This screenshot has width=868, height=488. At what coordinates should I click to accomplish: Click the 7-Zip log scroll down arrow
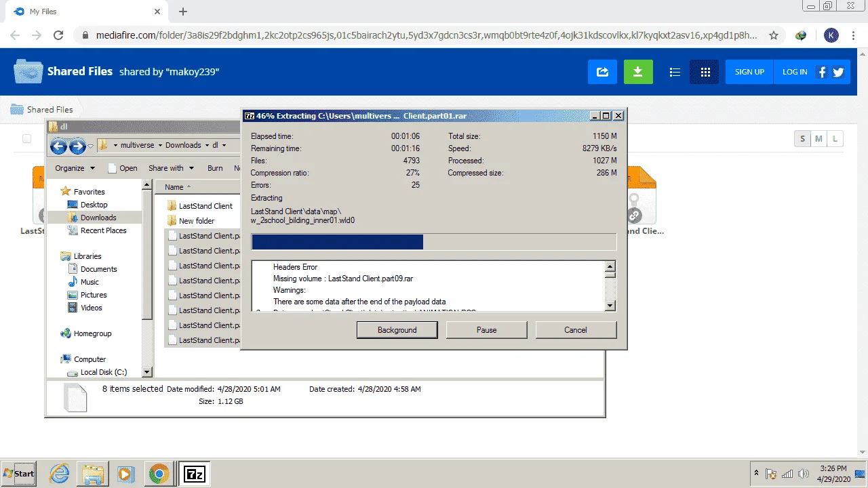[610, 306]
